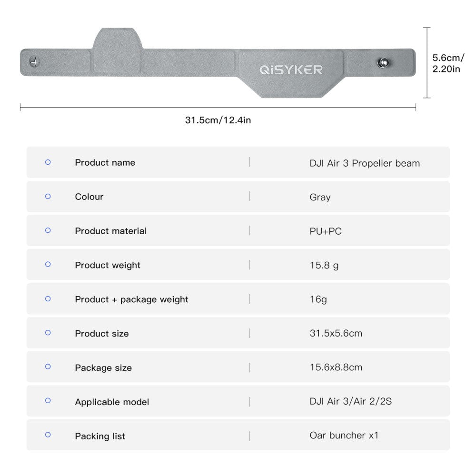Click the "Oar buncher x1" packing entry
The image size is (476, 476).
344,435
